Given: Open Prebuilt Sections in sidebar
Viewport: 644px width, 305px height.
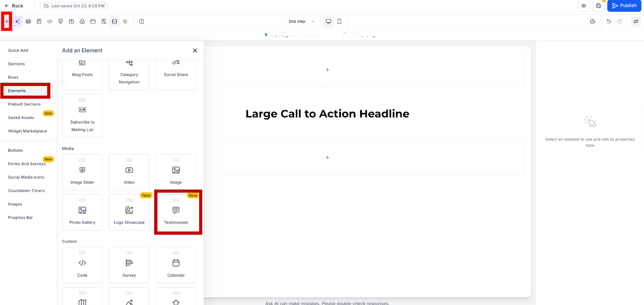Looking at the screenshot, I should [24, 104].
